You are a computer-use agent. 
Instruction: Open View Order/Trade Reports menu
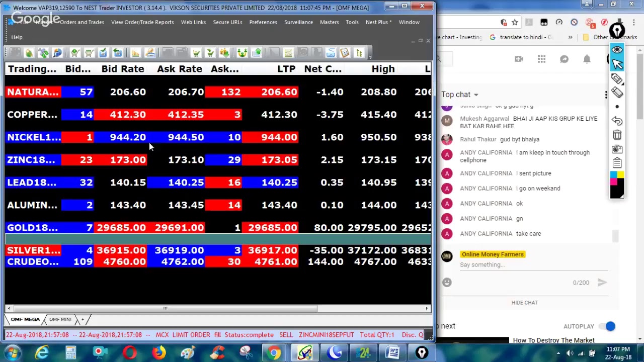coord(142,22)
